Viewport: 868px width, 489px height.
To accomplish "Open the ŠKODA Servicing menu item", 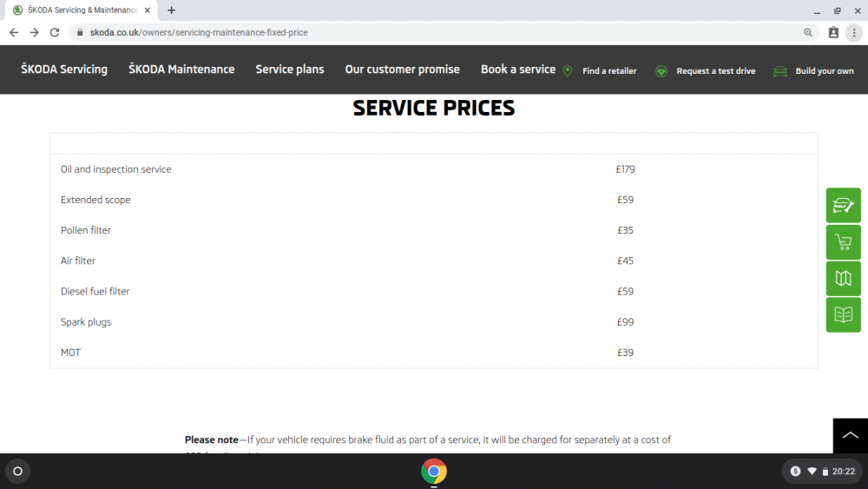I will [64, 69].
